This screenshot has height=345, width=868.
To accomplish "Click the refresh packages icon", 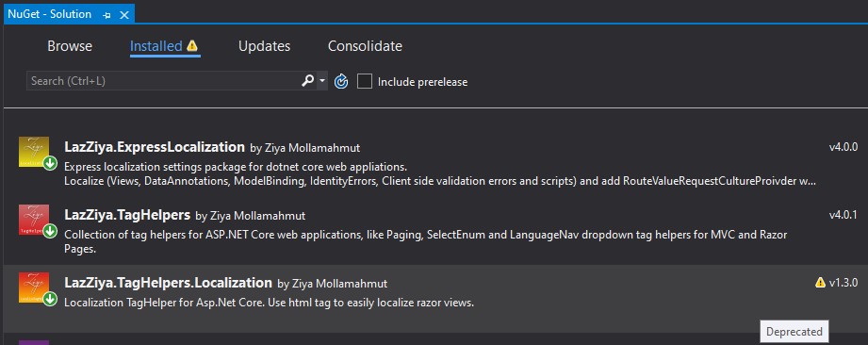I will tap(341, 82).
